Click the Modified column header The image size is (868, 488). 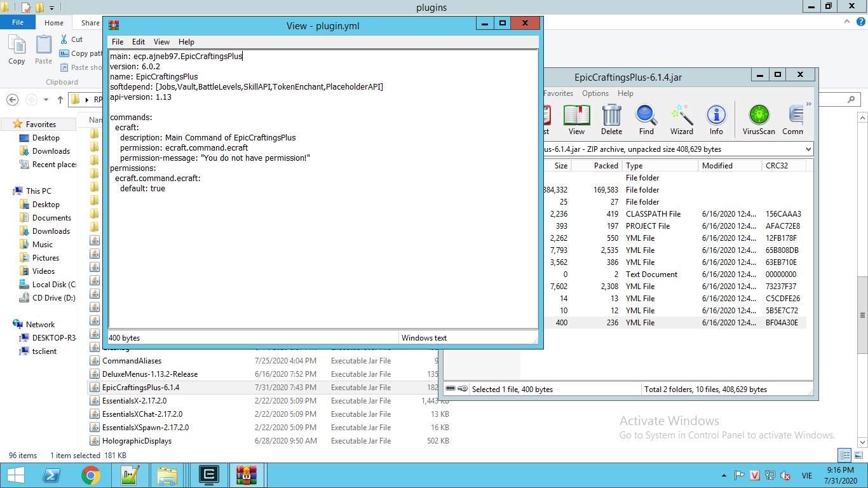point(729,166)
